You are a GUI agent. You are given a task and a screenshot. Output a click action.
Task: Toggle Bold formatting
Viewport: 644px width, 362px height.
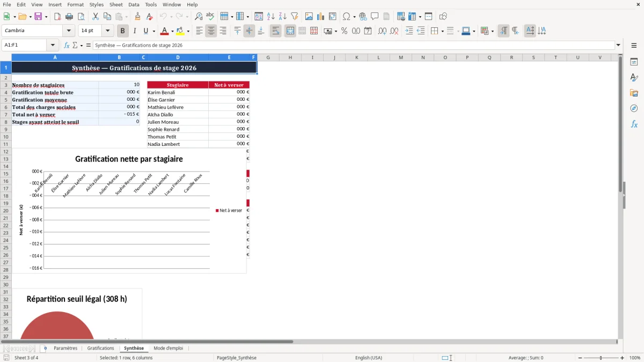coord(123,31)
